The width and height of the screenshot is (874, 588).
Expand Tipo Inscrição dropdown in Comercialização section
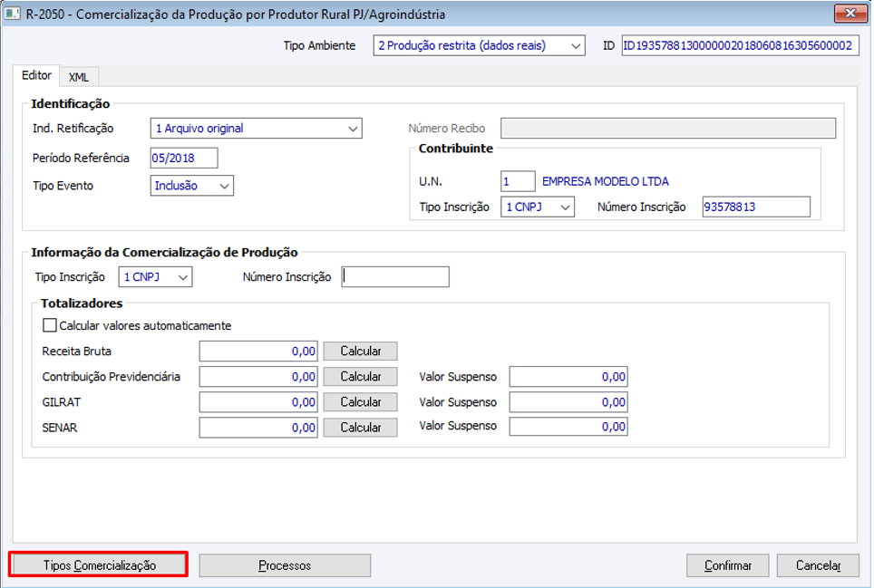(183, 276)
